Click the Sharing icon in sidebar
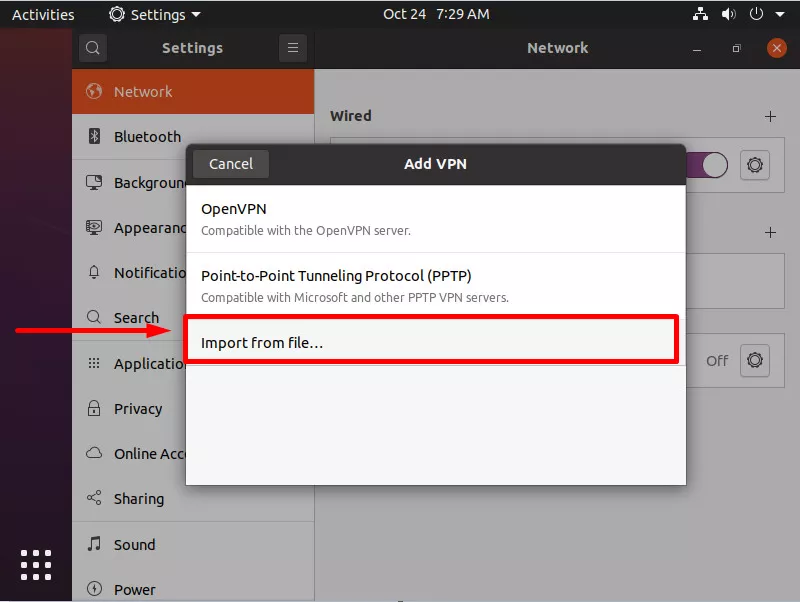Viewport: 800px width, 602px height. 94,498
